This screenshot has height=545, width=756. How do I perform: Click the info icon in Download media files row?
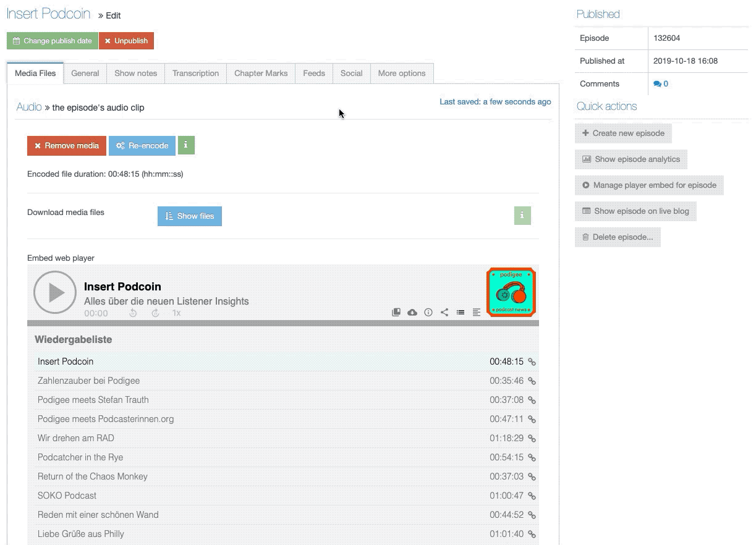(x=522, y=216)
